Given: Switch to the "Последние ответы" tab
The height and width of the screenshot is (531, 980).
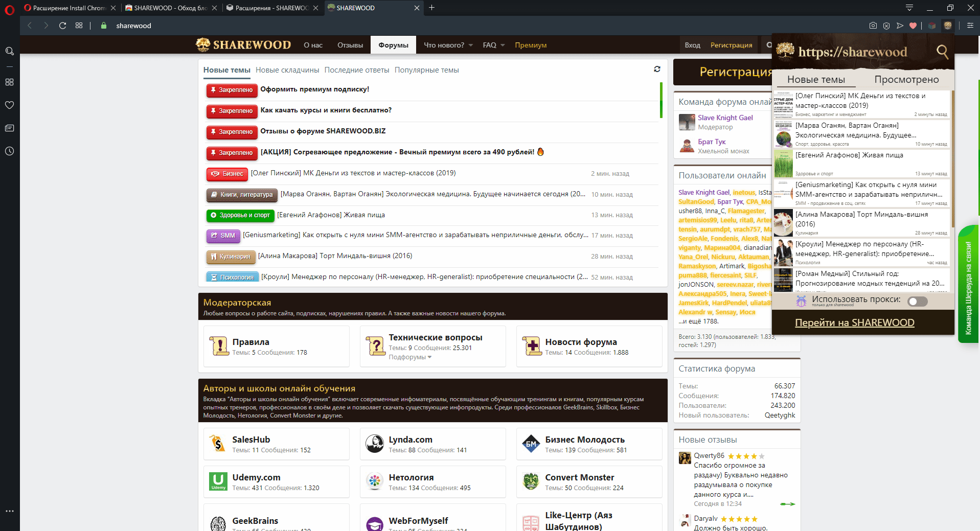Looking at the screenshot, I should [x=356, y=70].
